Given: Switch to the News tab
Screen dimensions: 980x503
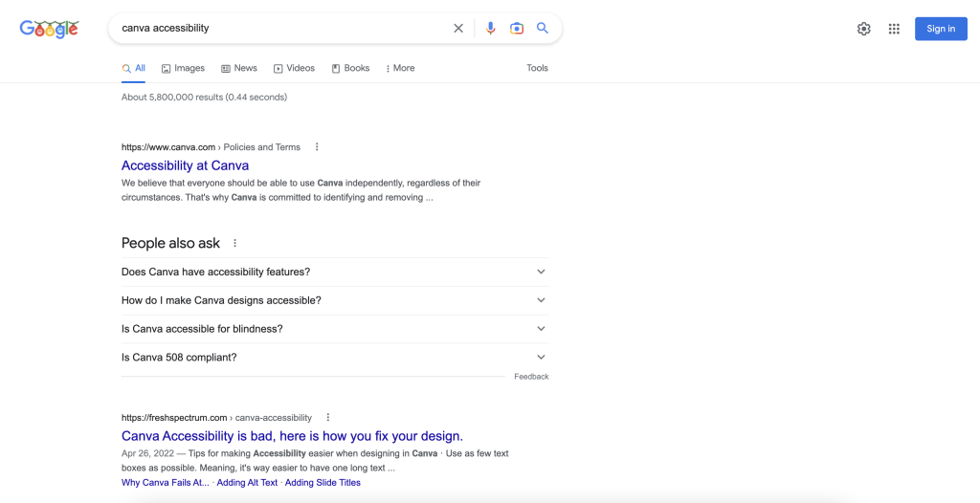Looking at the screenshot, I should click(239, 68).
